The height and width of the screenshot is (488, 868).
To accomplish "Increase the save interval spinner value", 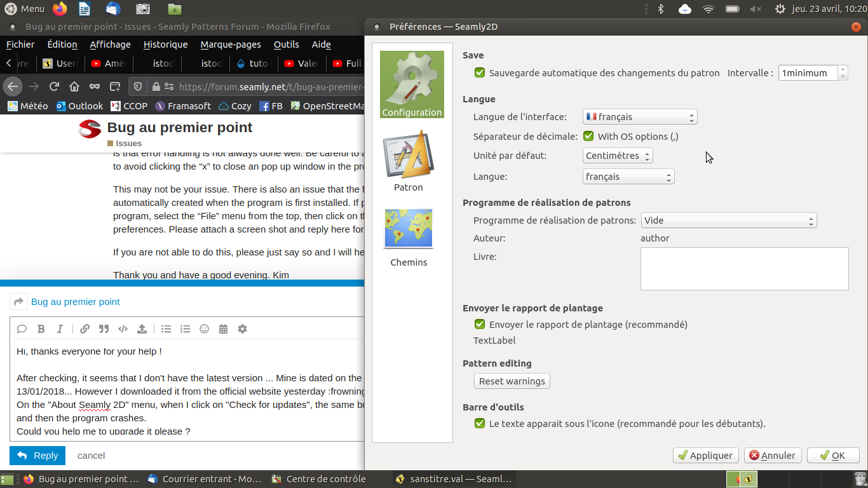I will (x=843, y=69).
